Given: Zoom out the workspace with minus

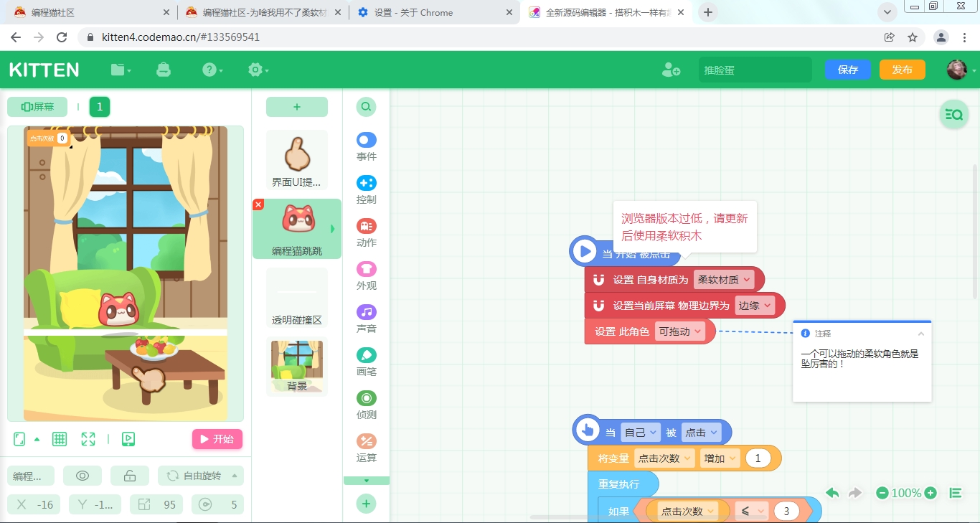Looking at the screenshot, I should pyautogui.click(x=882, y=493).
